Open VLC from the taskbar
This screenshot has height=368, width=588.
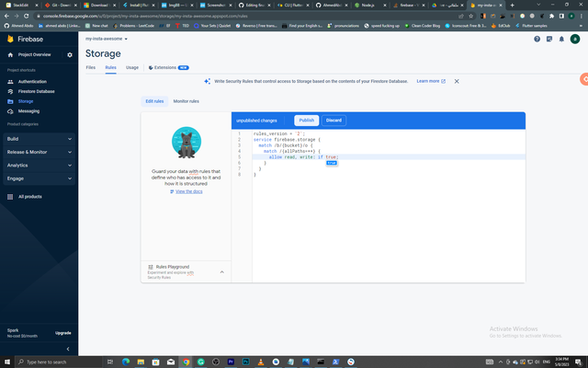point(261,362)
